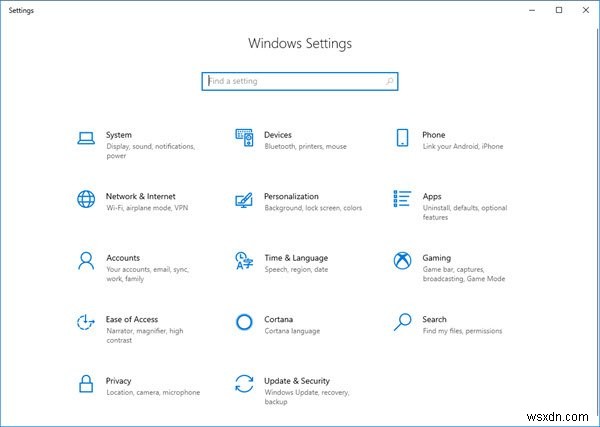
Task: Focus the Find a setting search box
Action: point(290,81)
